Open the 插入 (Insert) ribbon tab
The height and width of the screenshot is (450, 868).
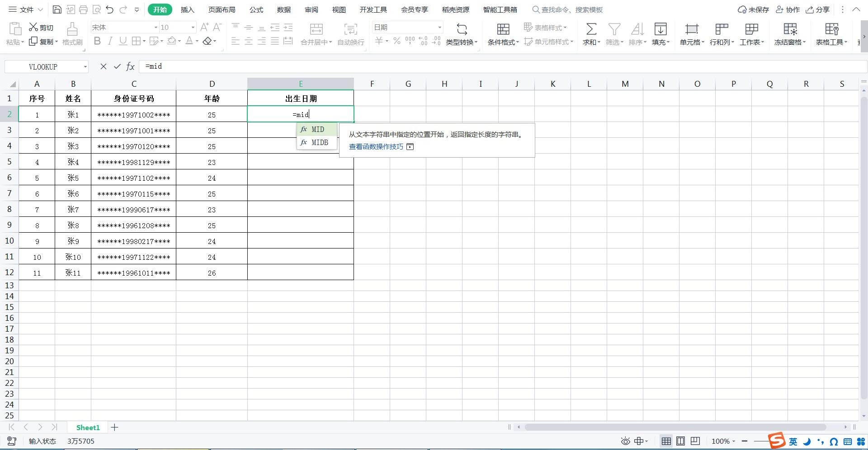[x=187, y=9]
